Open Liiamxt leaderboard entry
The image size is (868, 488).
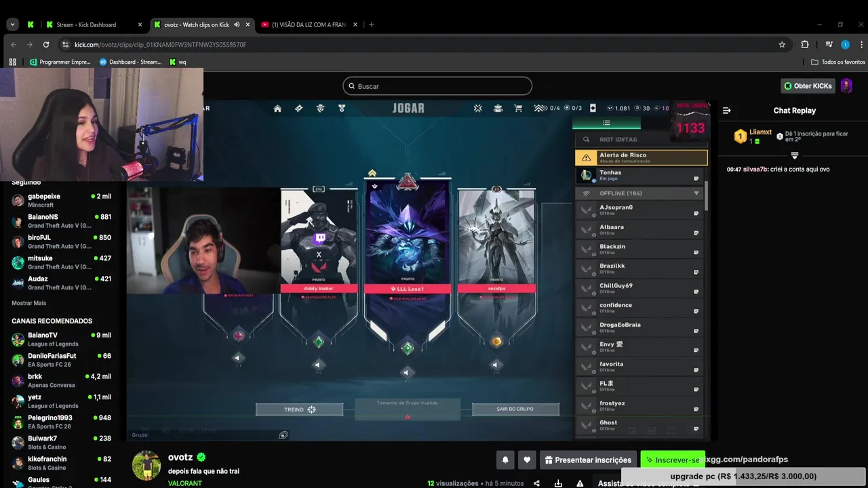(x=753, y=136)
